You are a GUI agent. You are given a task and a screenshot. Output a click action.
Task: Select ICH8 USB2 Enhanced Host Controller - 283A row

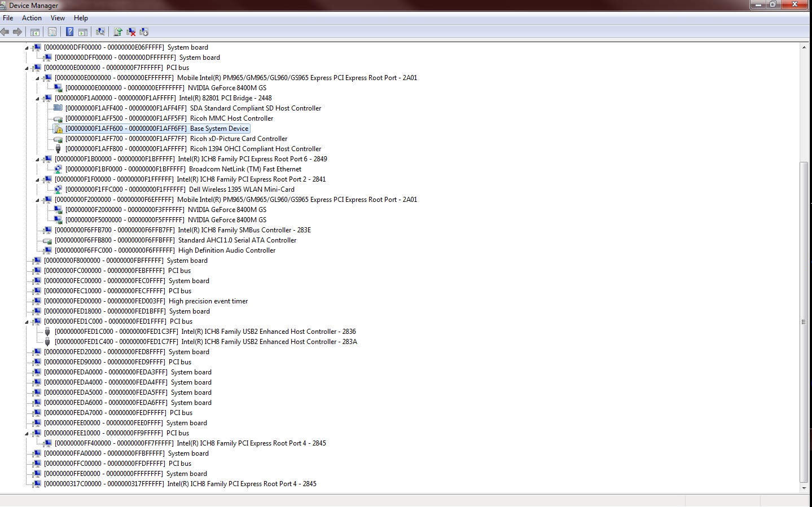point(206,342)
